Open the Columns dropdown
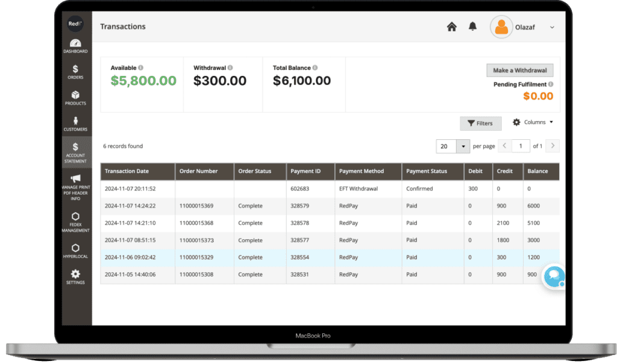Image resolution: width=617 pixels, height=364 pixels. pos(533,122)
